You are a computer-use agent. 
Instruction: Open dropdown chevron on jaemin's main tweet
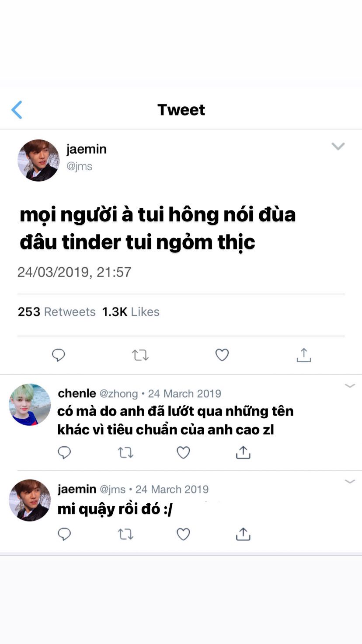(x=338, y=146)
